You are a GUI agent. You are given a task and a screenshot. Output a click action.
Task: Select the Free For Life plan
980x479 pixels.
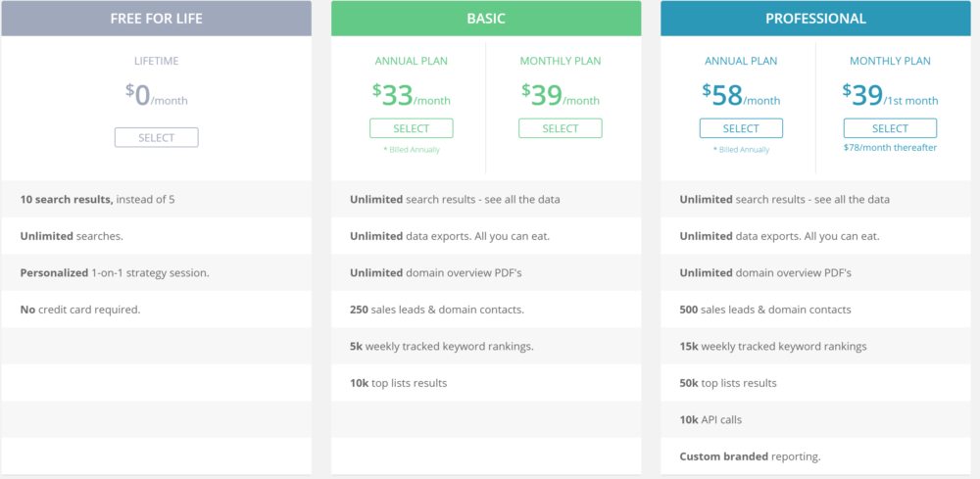click(156, 137)
